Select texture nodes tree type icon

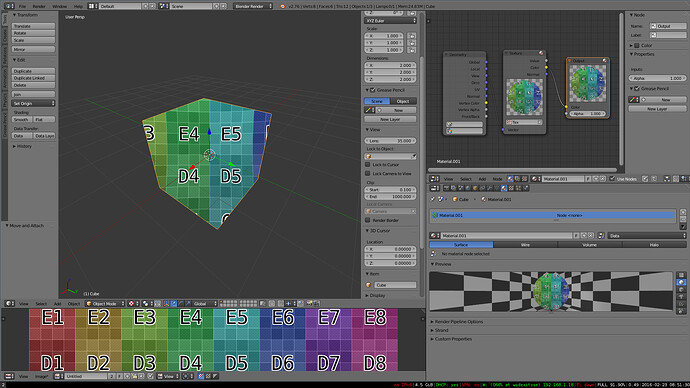pos(524,179)
